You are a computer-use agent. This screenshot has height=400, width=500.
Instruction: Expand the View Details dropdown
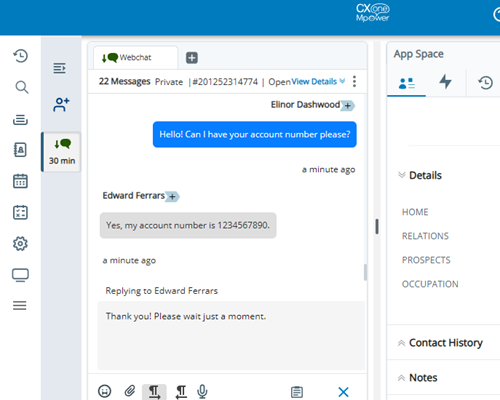(318, 81)
